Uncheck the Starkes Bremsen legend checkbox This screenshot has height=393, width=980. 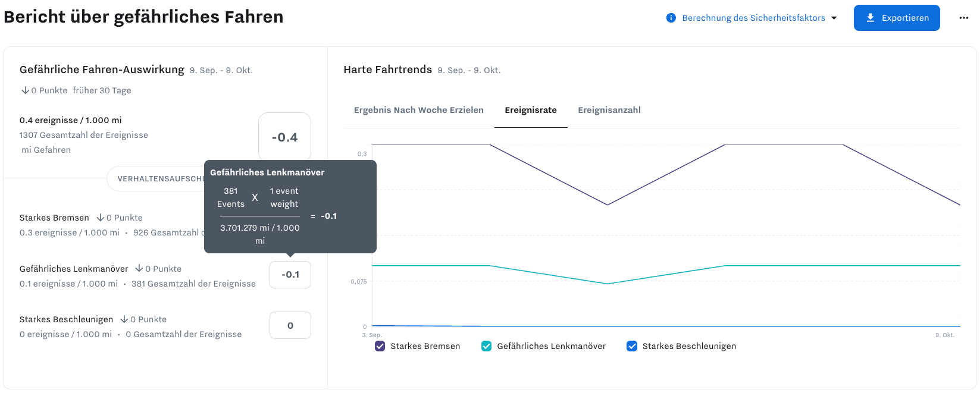(x=380, y=346)
